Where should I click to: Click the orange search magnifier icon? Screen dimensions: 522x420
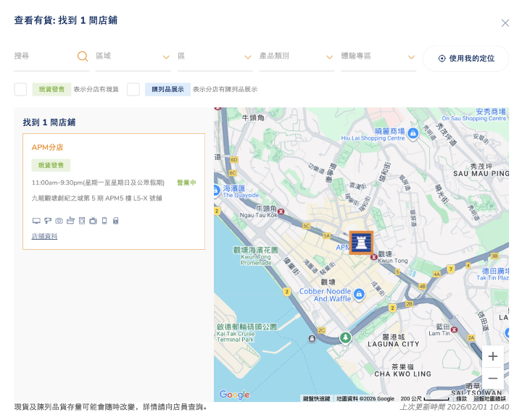click(83, 56)
